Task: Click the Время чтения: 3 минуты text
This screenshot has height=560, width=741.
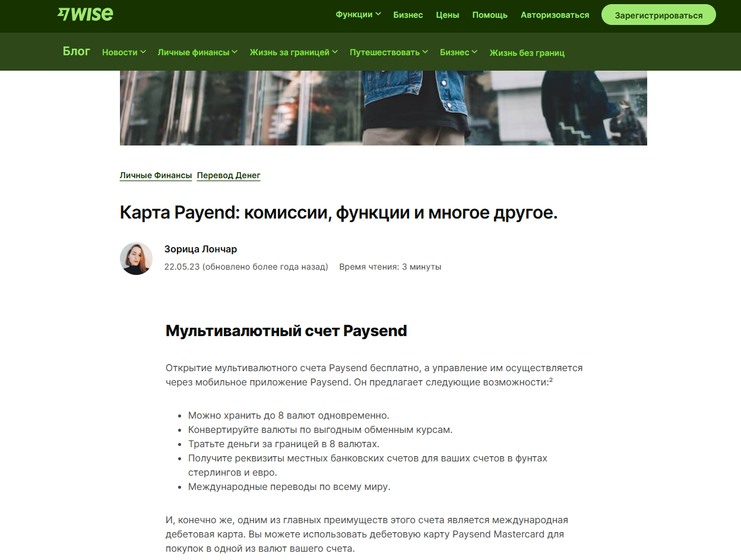Action: point(390,267)
